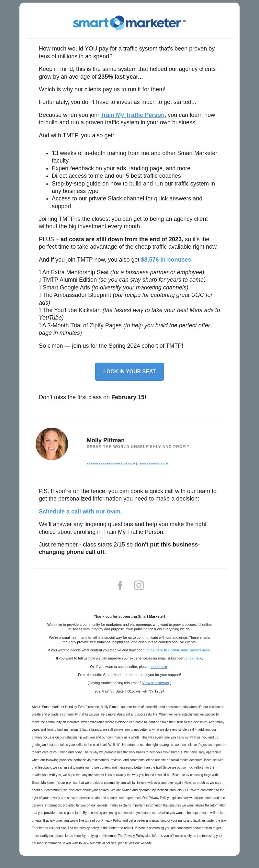Click the 'Thank you for supporting Smart Marketer!' heading

pyautogui.click(x=129, y=616)
